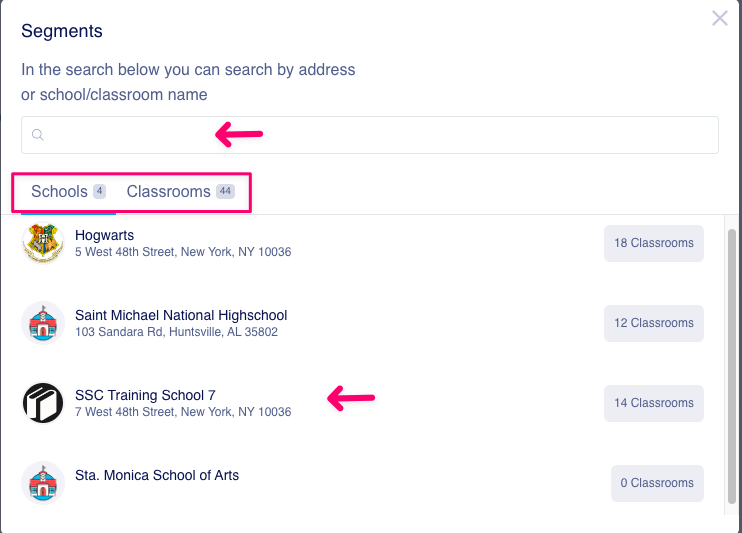Click Saint Michael National Highschool building icon
Viewport: 742px width, 533px height.
[x=43, y=323]
